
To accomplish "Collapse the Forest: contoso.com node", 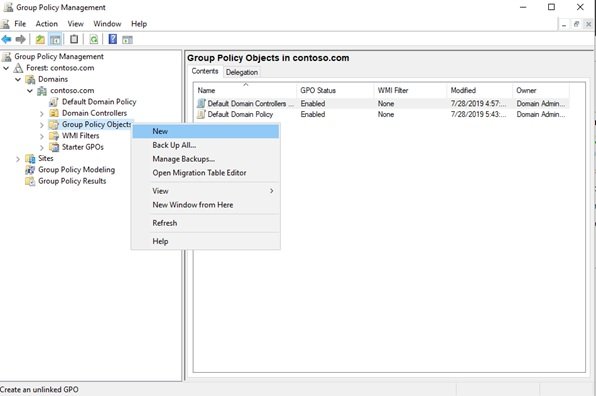I will [6, 68].
